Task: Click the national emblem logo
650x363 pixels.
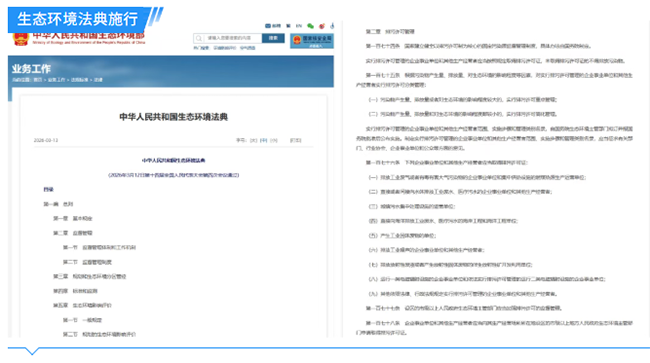Action: coord(20,39)
